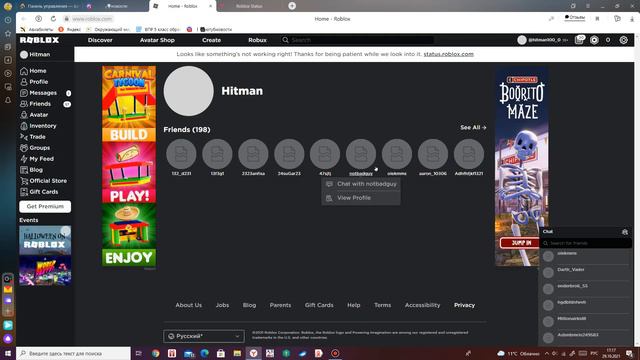Open chat settings gear in Chat panel
This screenshot has height=360, width=640.
625,232
